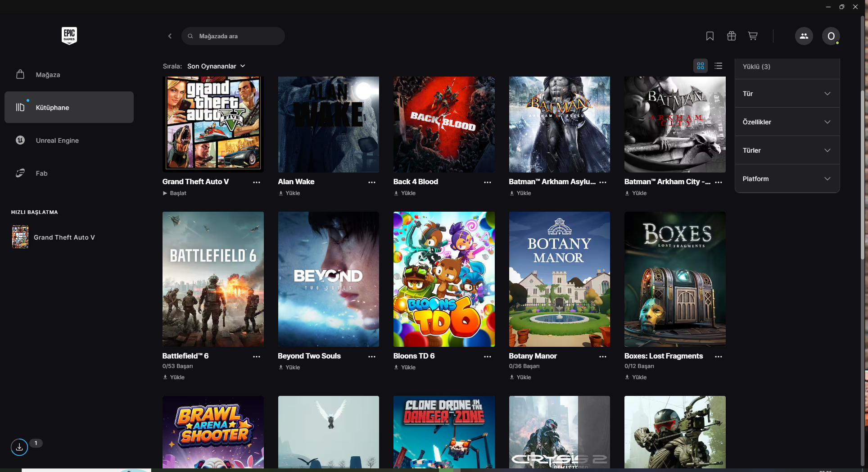This screenshot has width=868, height=472.
Task: Open the Son Oynananlar sort dropdown
Action: [x=217, y=66]
